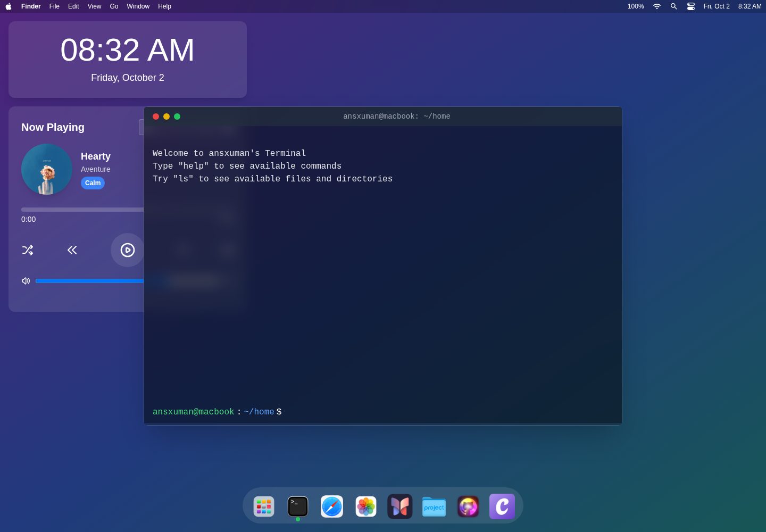Screen dimensions: 766x532
Task: Click the Now Playing heading
Action: pyautogui.click(x=53, y=127)
